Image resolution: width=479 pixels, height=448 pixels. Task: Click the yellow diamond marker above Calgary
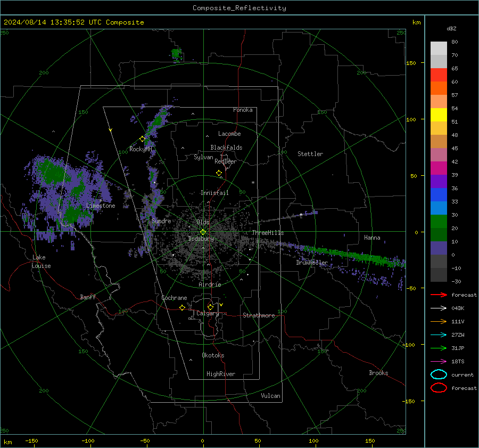(210, 307)
